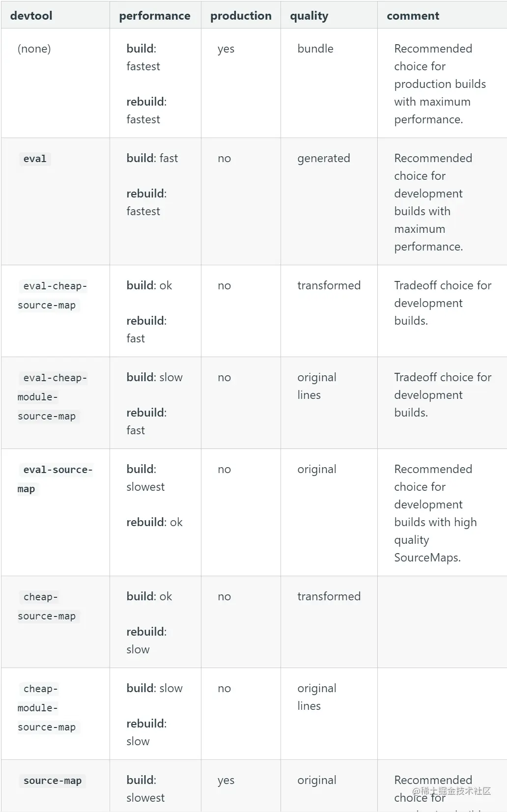Image resolution: width=507 pixels, height=812 pixels.
Task: Select the generated quality value
Action: (323, 158)
